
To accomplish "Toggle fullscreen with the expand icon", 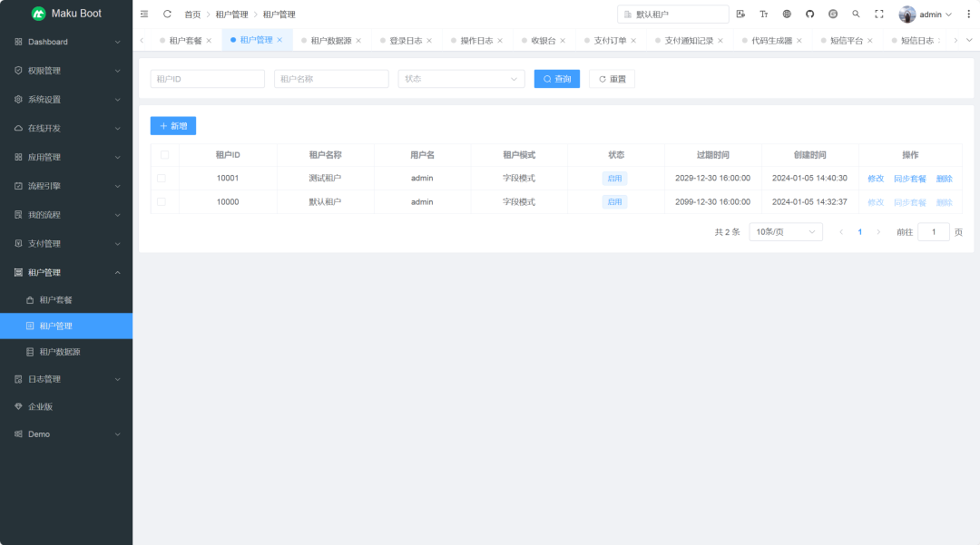I will tap(879, 14).
